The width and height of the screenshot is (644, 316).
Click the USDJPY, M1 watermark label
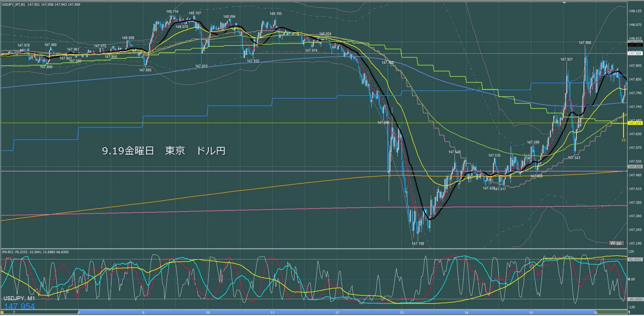coord(19,299)
